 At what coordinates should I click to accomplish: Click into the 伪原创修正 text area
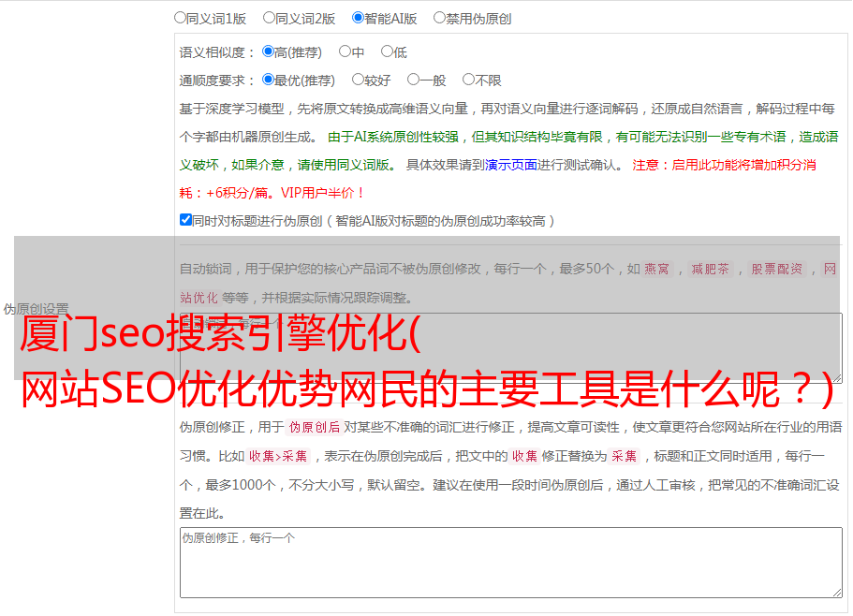click(x=511, y=563)
